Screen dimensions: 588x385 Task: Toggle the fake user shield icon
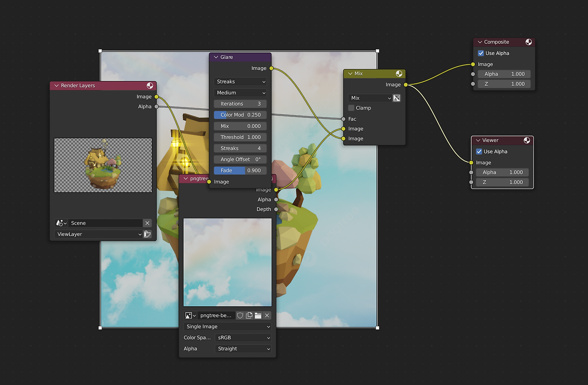point(240,315)
